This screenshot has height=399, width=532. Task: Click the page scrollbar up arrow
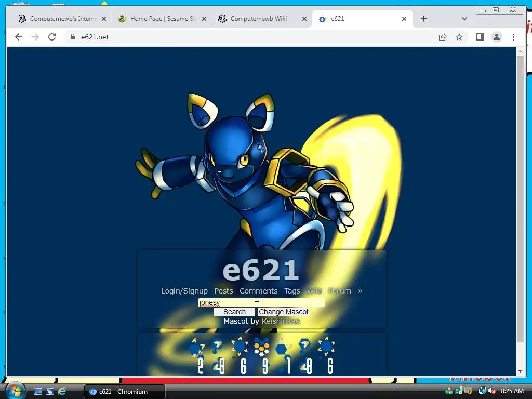coord(520,51)
